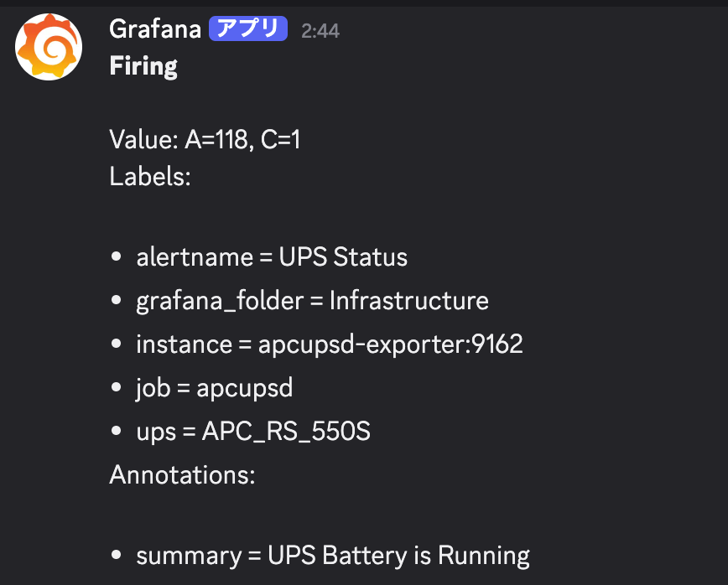Open the Grafana username profile
The height and width of the screenshot is (585, 728).
click(155, 30)
